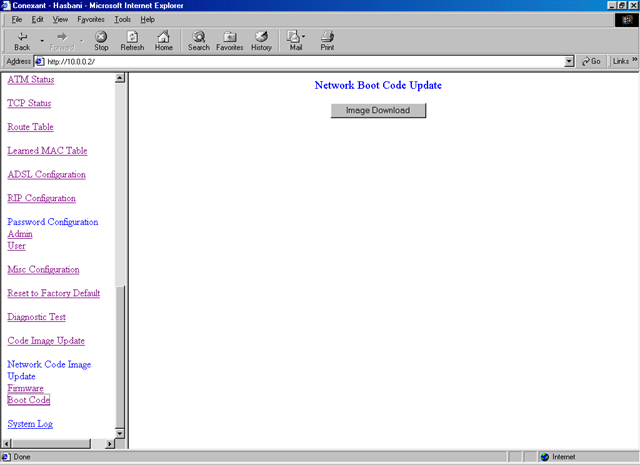Open the Tools menu

pos(122,19)
